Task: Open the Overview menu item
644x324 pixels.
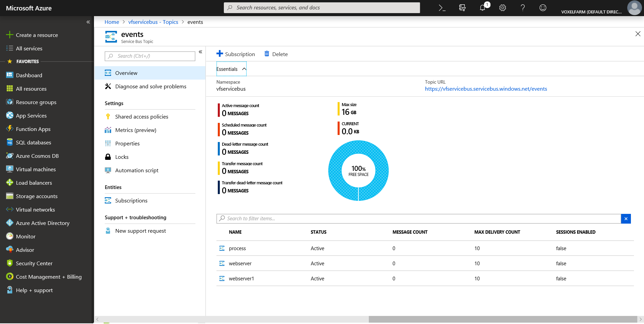Action: pyautogui.click(x=150, y=73)
